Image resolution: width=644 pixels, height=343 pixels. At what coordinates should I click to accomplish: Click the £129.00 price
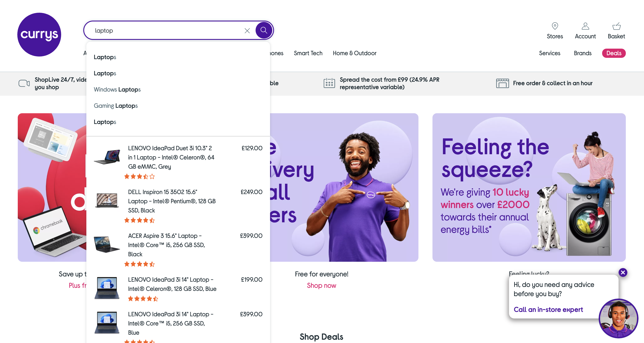coord(252,148)
